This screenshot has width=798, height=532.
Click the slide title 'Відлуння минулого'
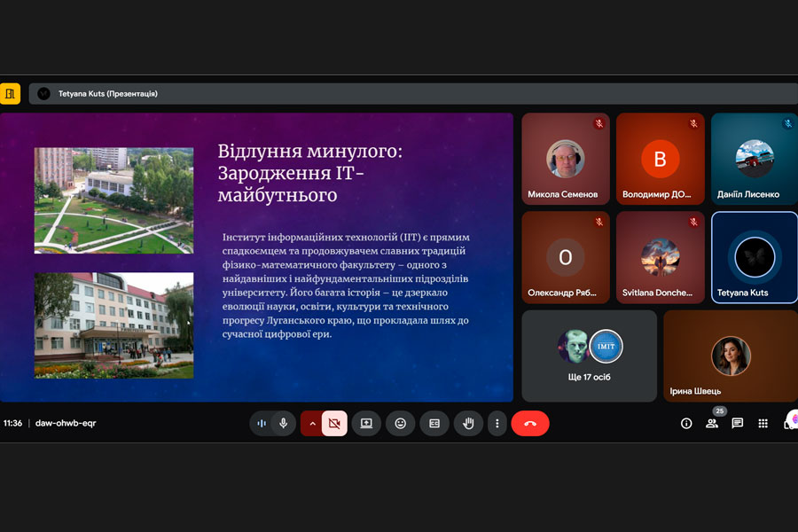tap(310, 152)
